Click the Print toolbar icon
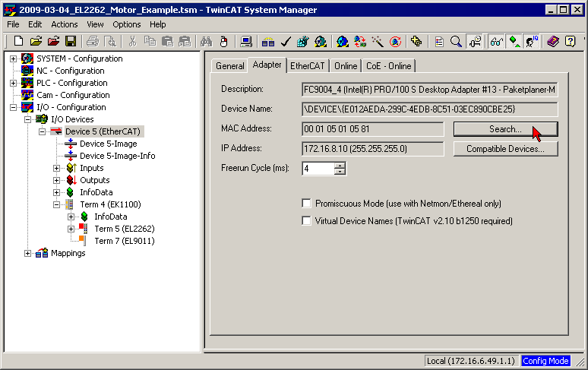This screenshot has height=370, width=588. (x=93, y=41)
